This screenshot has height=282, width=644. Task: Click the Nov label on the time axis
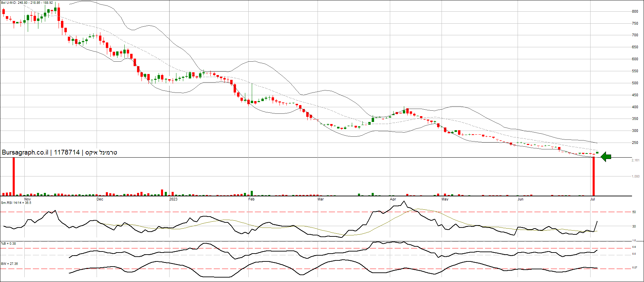coord(27,199)
